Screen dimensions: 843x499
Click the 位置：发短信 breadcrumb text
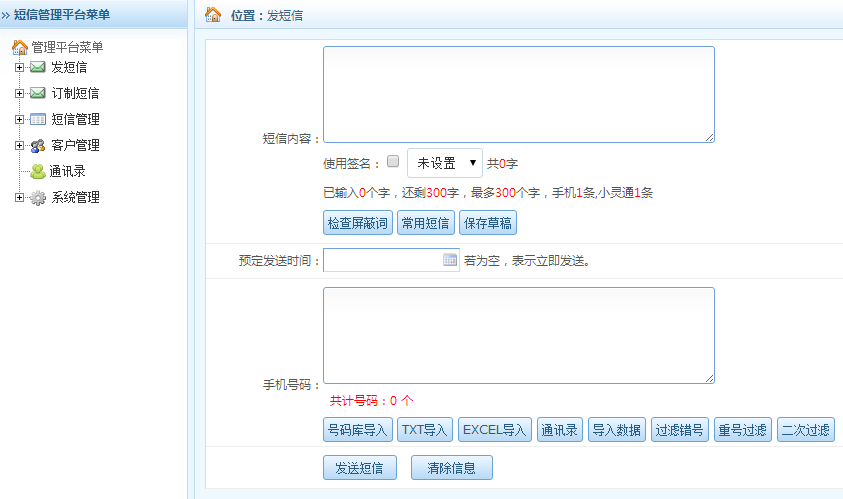click(267, 16)
